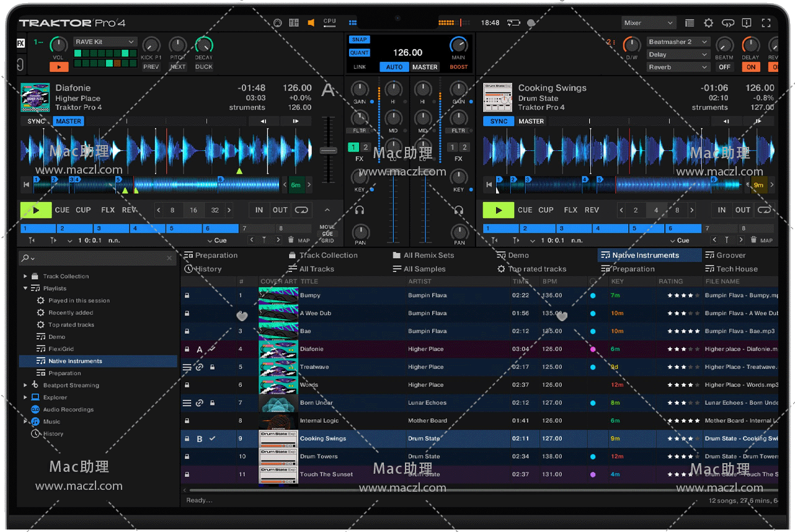Disable SYNC on the Cooking Swings deck
This screenshot has width=795, height=532.
pos(499,122)
